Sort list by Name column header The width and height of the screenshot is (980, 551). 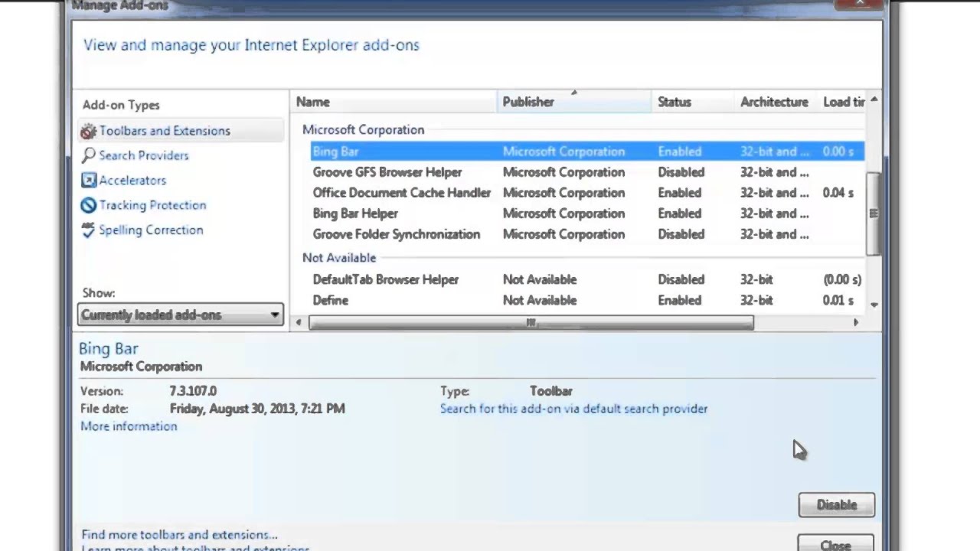tap(394, 102)
